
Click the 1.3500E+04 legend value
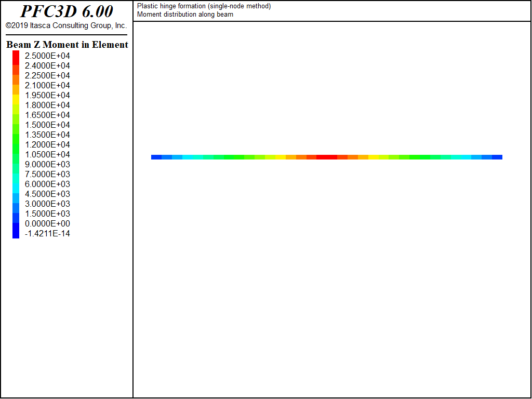click(x=47, y=135)
